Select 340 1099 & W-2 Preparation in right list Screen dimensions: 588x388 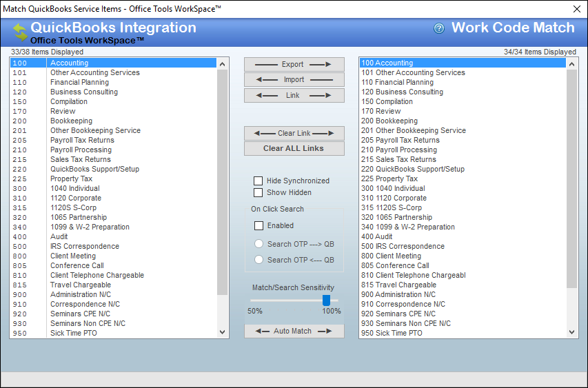click(x=463, y=227)
